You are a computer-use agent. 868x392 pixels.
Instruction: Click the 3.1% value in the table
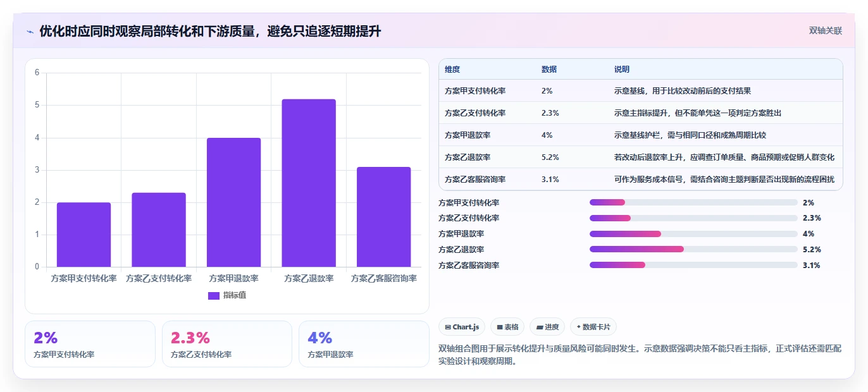pyautogui.click(x=550, y=179)
